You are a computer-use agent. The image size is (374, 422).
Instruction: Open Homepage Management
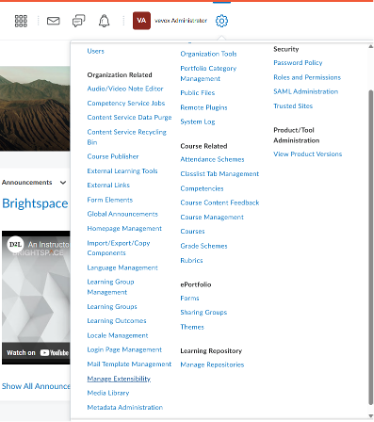coord(124,229)
